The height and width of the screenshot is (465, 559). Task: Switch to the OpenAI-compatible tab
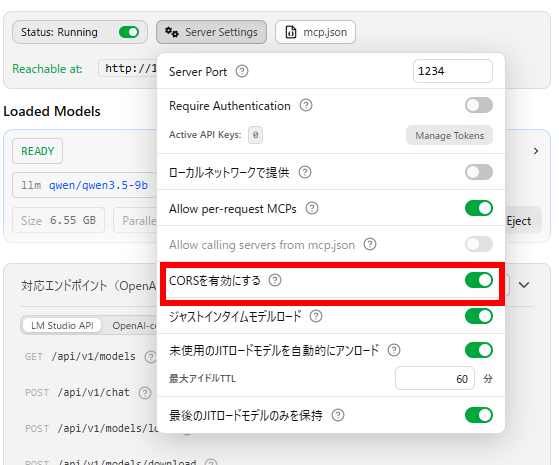pos(134,326)
